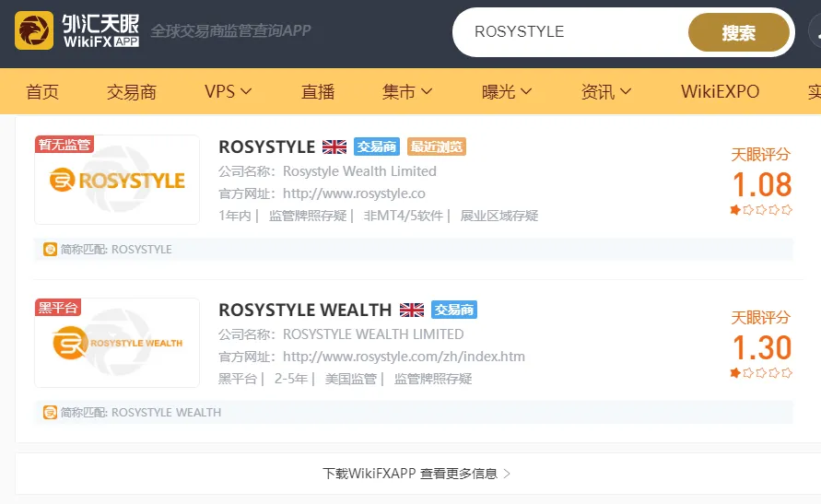This screenshot has height=504, width=821.
Task: Click the 全球交易商监管查询APP slogan
Action: point(231,31)
